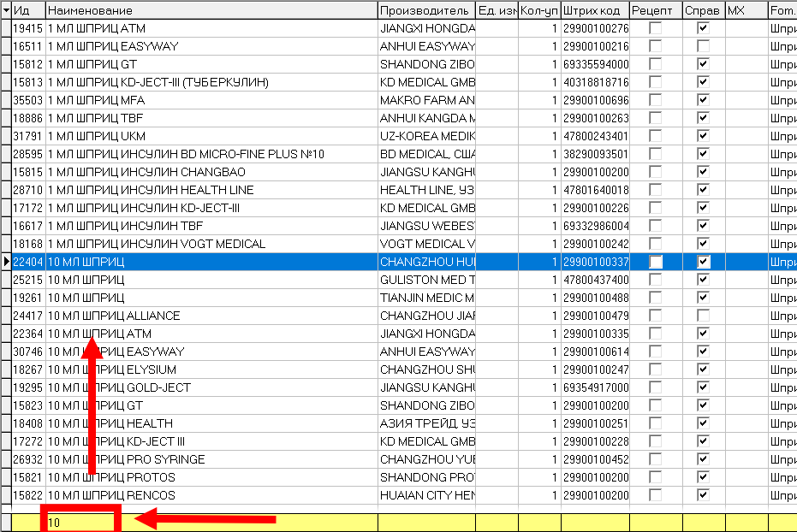Click ID cell 30746

[28, 352]
